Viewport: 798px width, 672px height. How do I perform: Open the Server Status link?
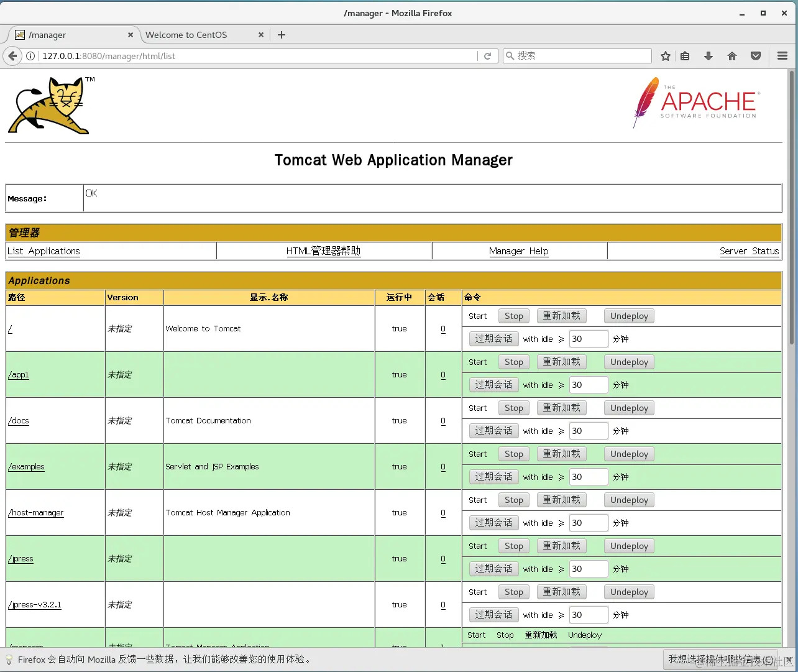[750, 251]
